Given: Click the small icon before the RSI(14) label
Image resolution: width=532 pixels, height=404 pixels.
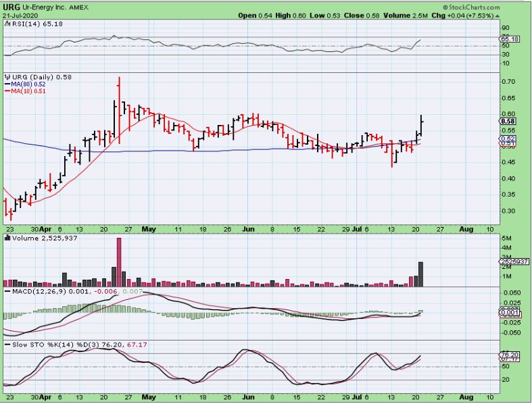Looking at the screenshot, I should click(7, 24).
